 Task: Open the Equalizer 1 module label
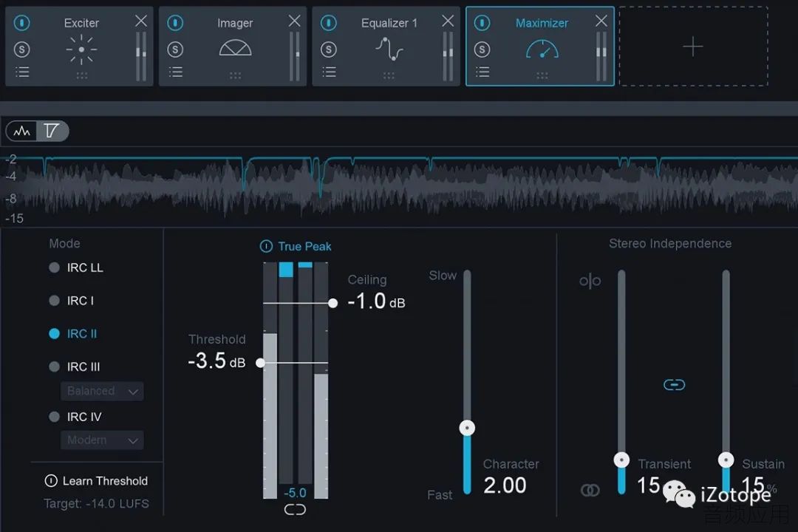389,23
